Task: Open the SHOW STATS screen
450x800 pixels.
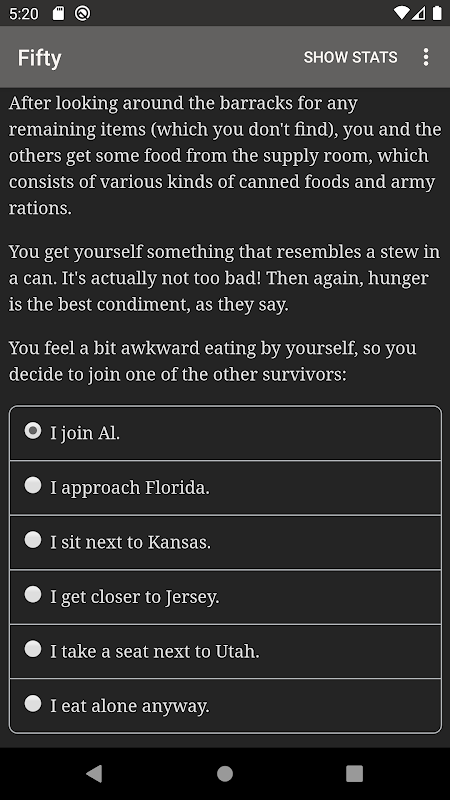Action: click(x=351, y=57)
